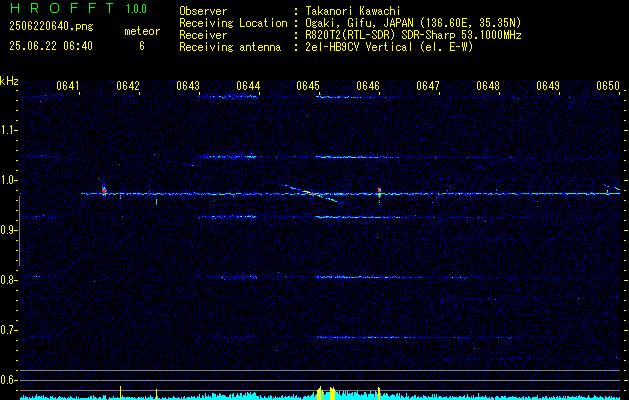This screenshot has height=400, width=629.
Task: Click the Ogaki, Gifu, JAPAN location text
Action: (413, 23)
